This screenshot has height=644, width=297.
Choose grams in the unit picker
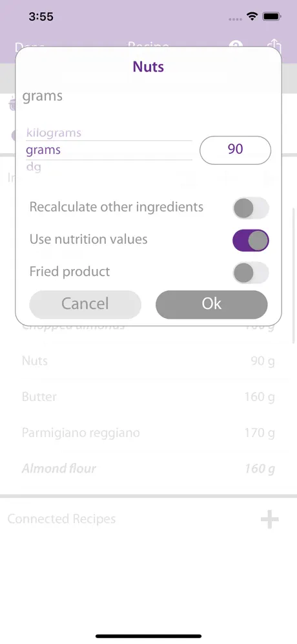[43, 150]
